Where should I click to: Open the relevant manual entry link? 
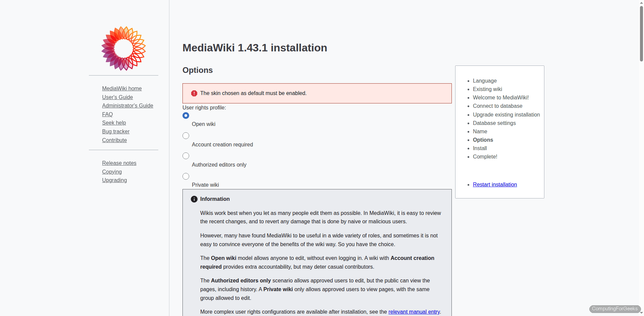tap(414, 312)
